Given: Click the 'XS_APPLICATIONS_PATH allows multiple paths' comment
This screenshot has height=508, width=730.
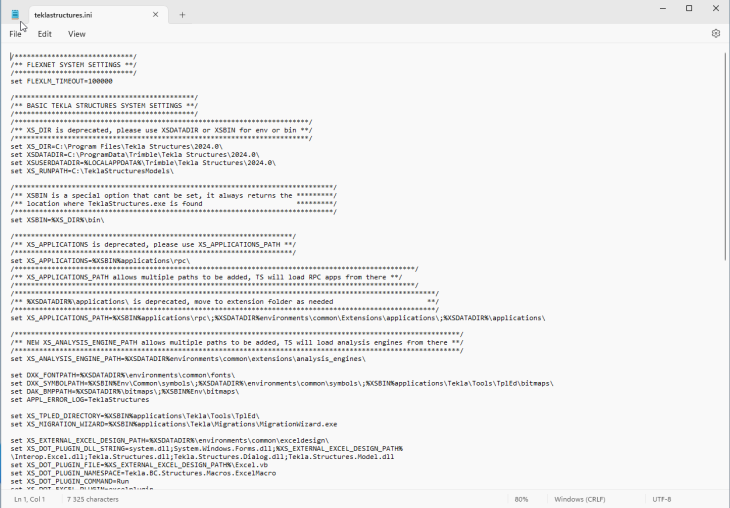Looking at the screenshot, I should pos(206,277).
